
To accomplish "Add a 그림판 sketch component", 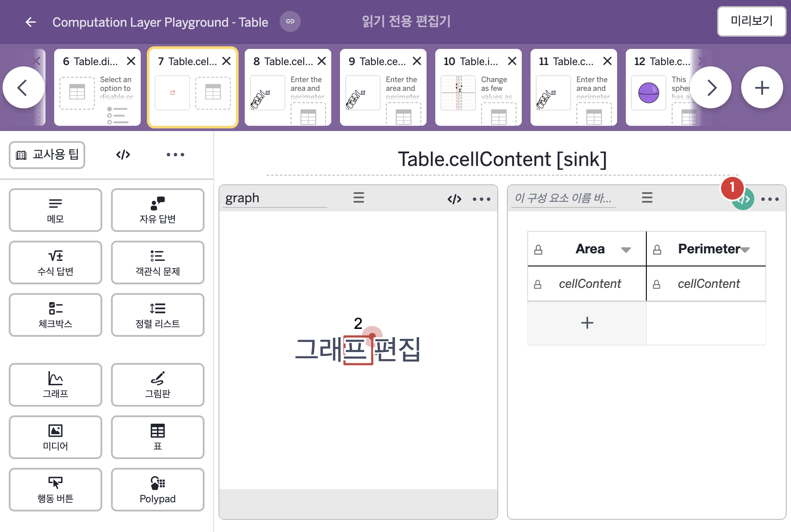I will pos(158,385).
